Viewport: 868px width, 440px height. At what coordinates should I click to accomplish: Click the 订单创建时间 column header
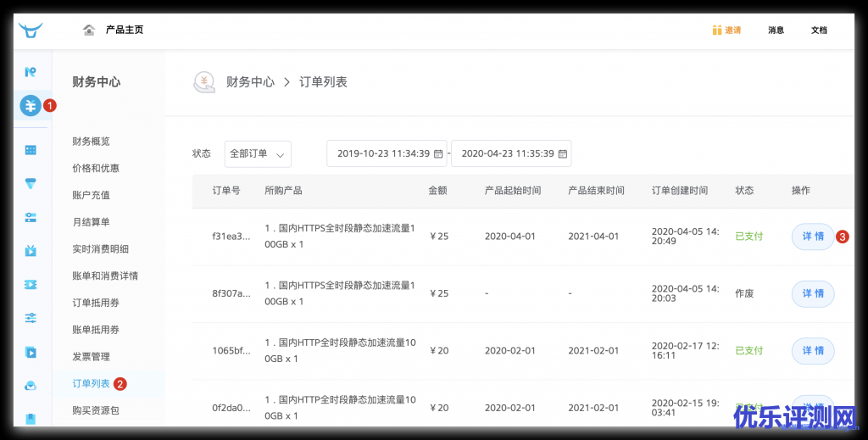pyautogui.click(x=680, y=191)
